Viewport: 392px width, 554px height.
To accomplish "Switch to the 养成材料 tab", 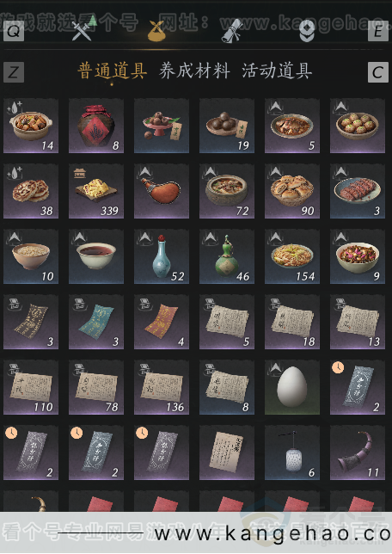I will tap(194, 71).
